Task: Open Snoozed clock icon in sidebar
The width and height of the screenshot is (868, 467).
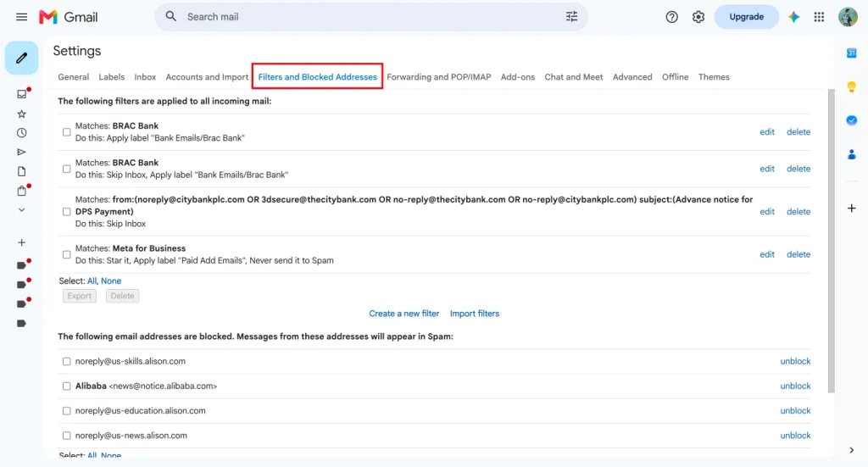Action: pos(21,133)
